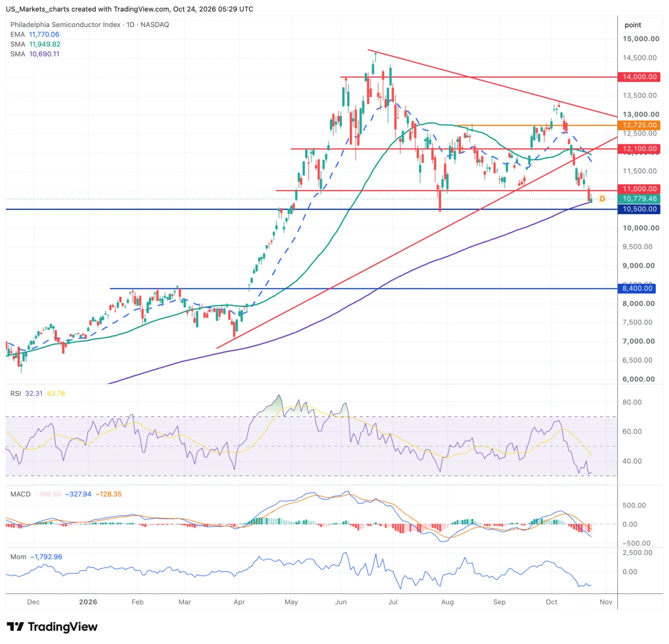The image size is (669, 644).
Task: Click the 2026 time axis label
Action: [88, 602]
